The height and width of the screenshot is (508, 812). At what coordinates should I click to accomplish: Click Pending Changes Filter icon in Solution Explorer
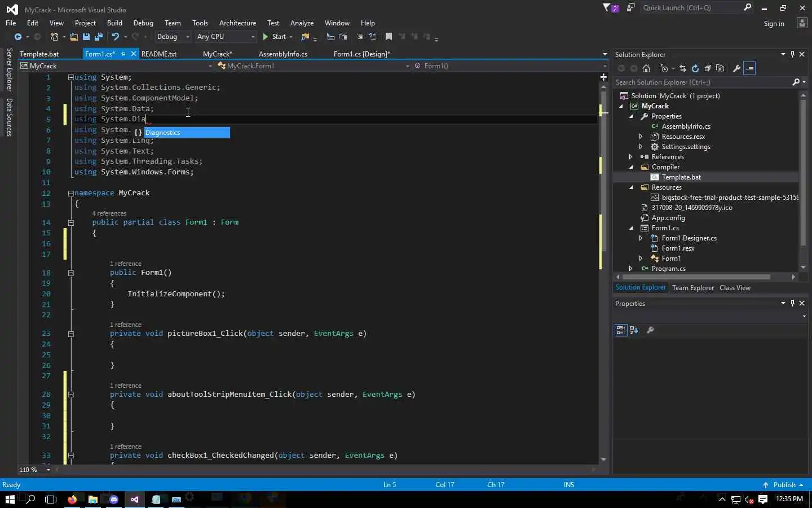(x=664, y=68)
